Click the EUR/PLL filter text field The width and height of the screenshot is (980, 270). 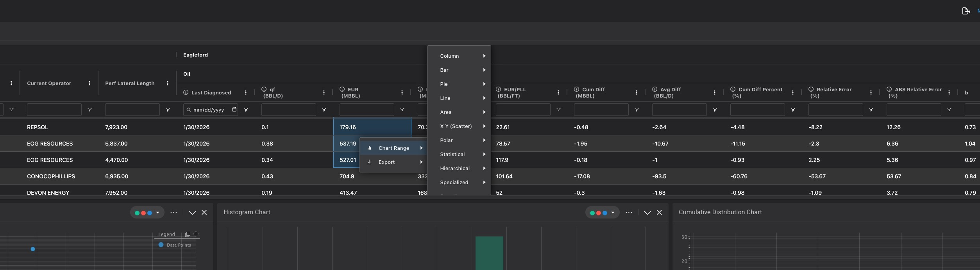tap(523, 110)
